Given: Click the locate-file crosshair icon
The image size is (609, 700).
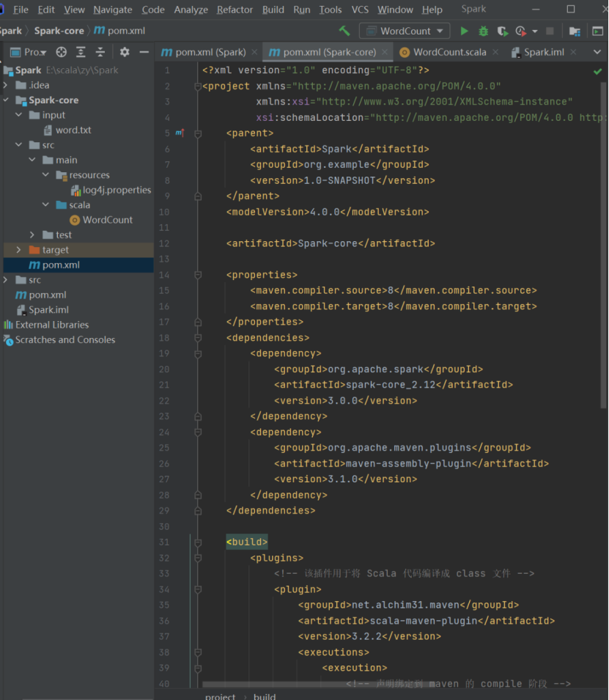Looking at the screenshot, I should (61, 52).
